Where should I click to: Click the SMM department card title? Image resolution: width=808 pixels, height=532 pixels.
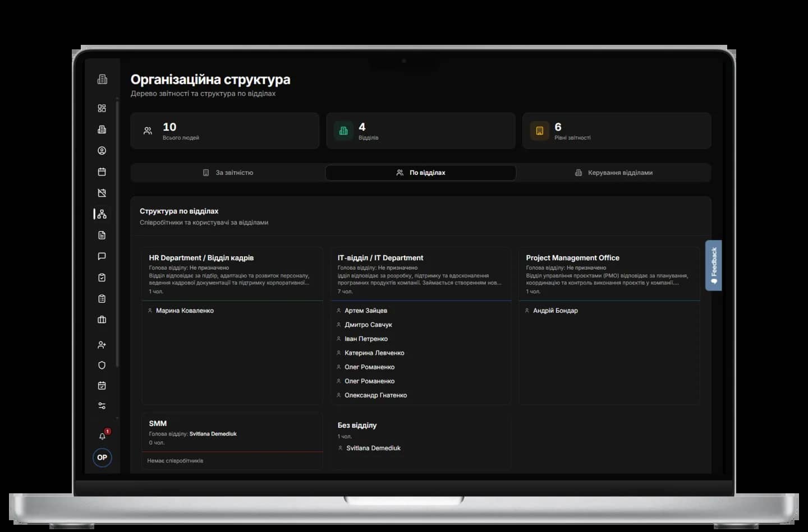point(158,423)
